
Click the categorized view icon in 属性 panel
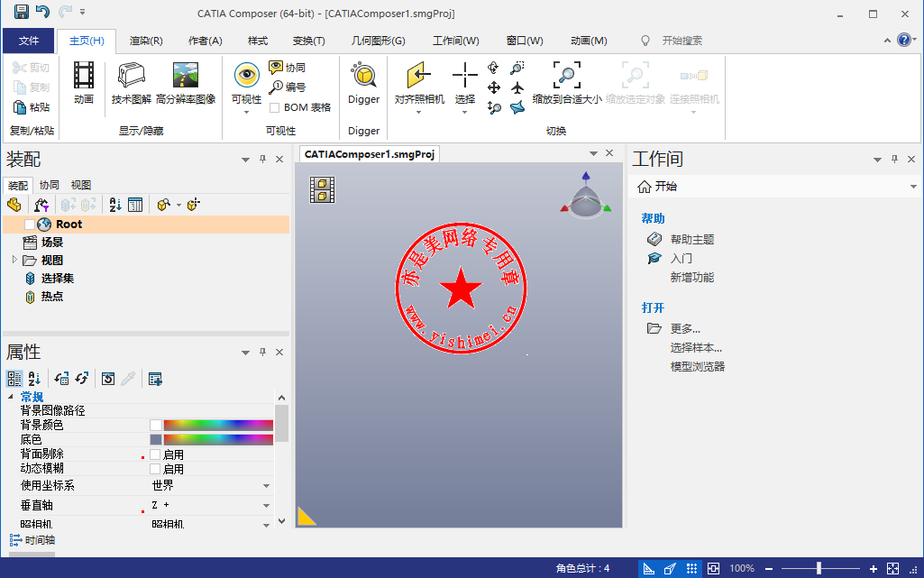click(x=14, y=379)
